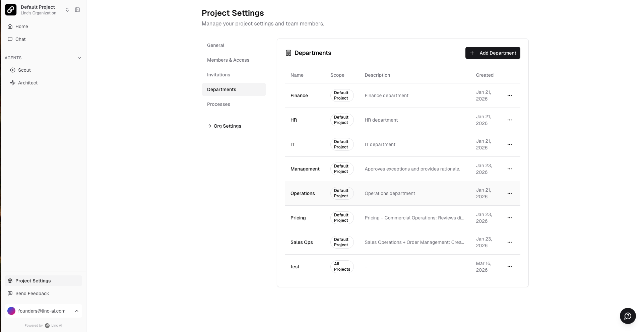The image size is (644, 332).
Task: Collapse the sidebar panel icon
Action: [77, 10]
